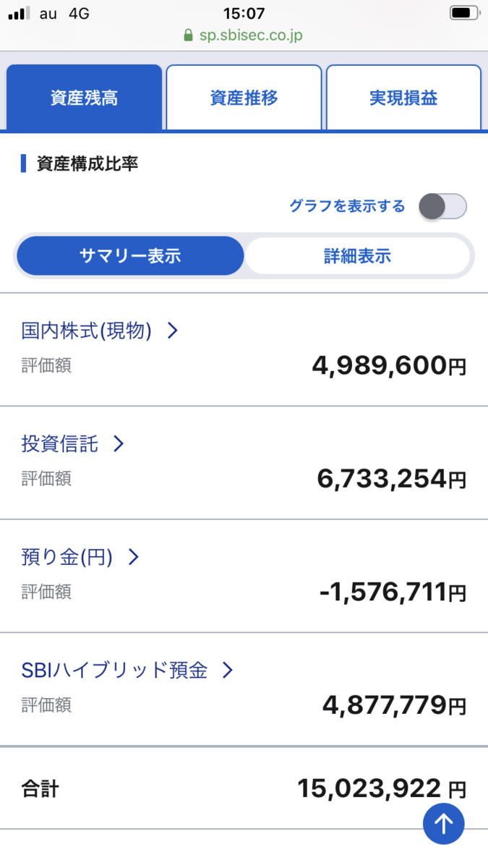Open the 預り金(円) link
Screen dimensions: 488x868
coord(67,557)
